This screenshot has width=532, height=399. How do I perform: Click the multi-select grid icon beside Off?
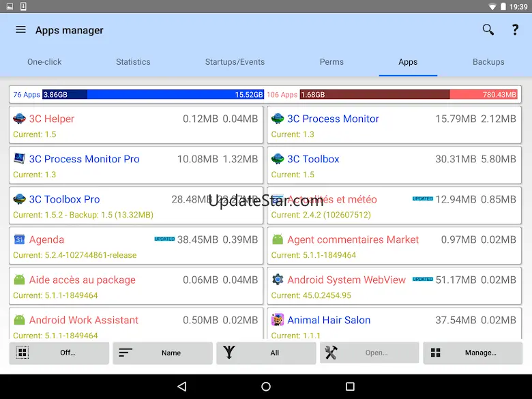coord(23,353)
